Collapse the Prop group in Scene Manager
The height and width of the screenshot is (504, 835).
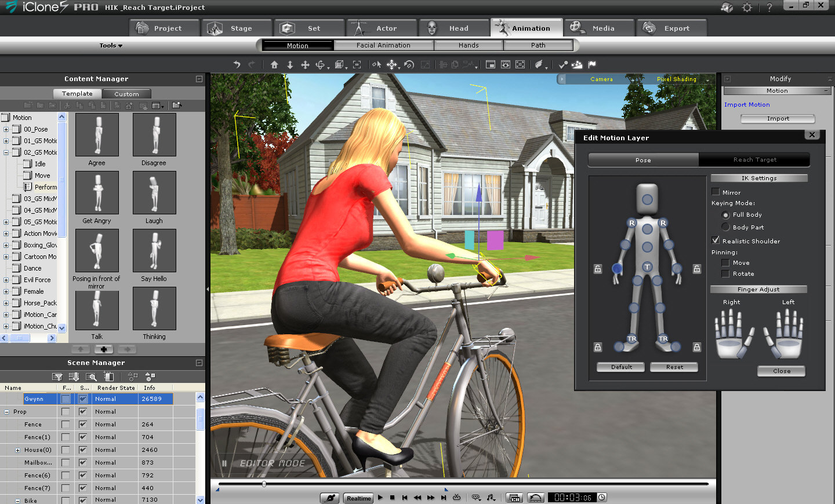pos(7,412)
